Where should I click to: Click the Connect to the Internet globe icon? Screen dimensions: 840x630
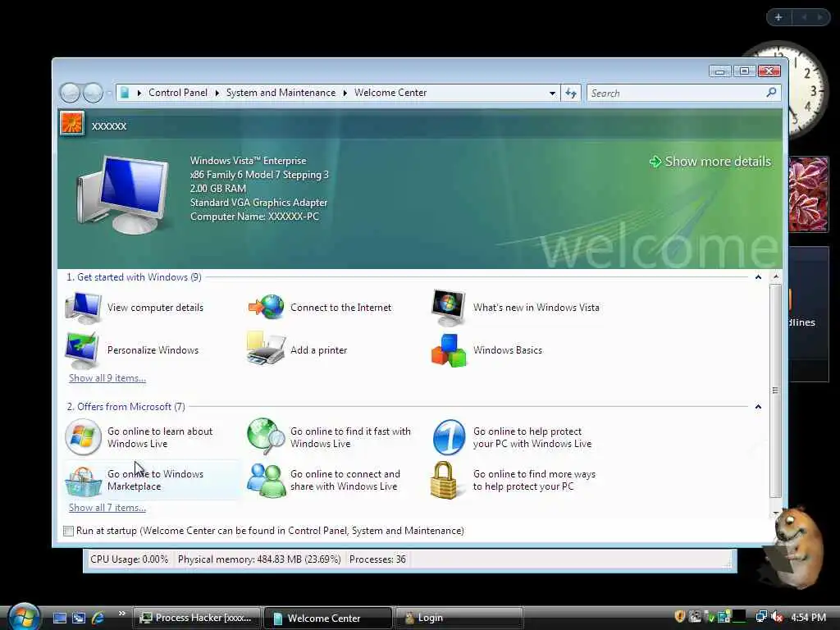tap(267, 308)
